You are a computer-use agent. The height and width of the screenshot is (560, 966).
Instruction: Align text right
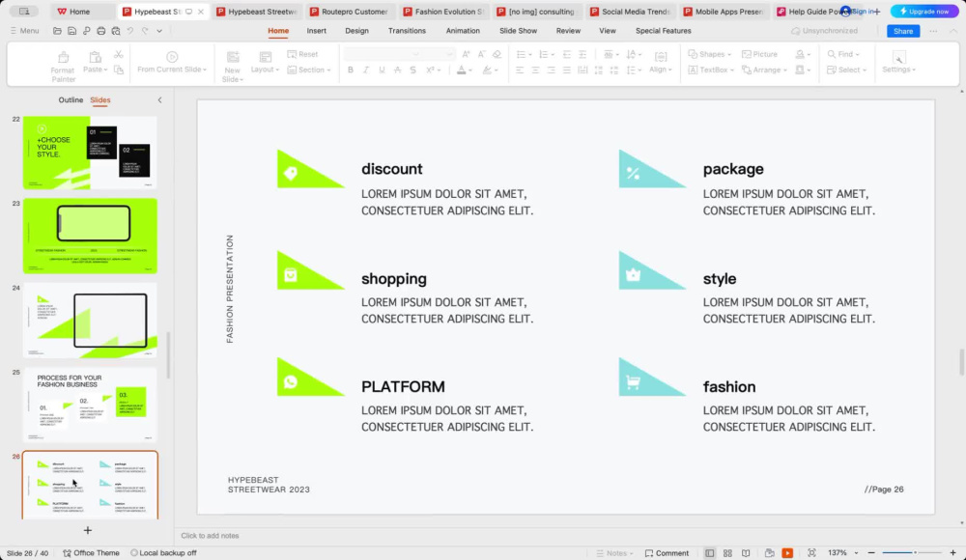551,70
